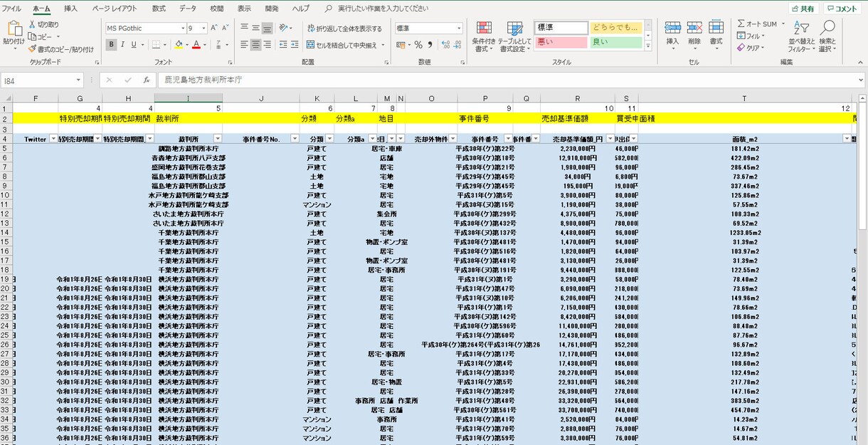Open the number format (標準) dropdown
The image size is (868, 445).
[x=459, y=28]
